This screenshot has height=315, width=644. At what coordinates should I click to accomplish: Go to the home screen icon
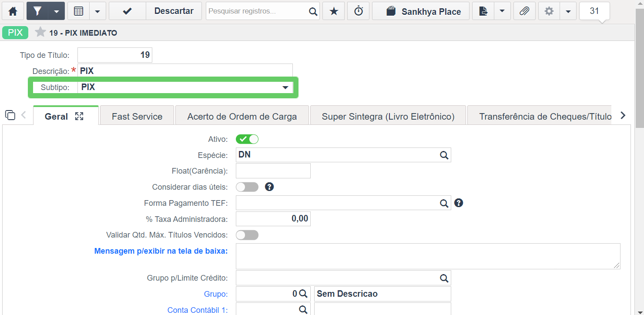pyautogui.click(x=13, y=11)
